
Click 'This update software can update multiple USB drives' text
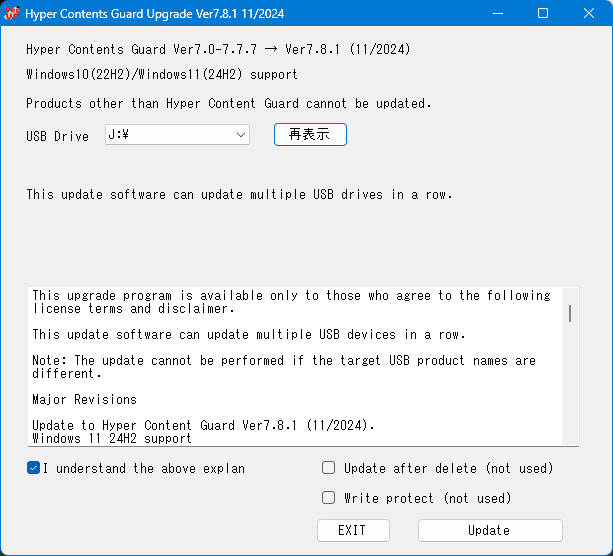(x=239, y=194)
